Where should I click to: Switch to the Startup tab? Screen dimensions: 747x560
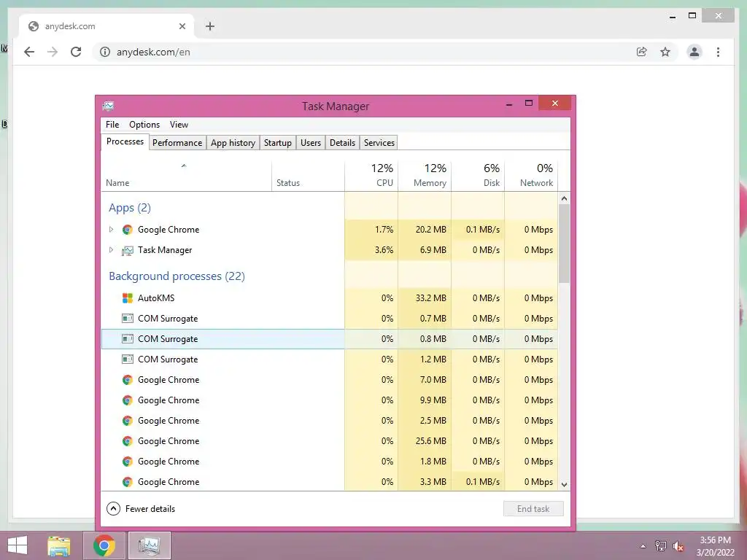[x=278, y=143]
